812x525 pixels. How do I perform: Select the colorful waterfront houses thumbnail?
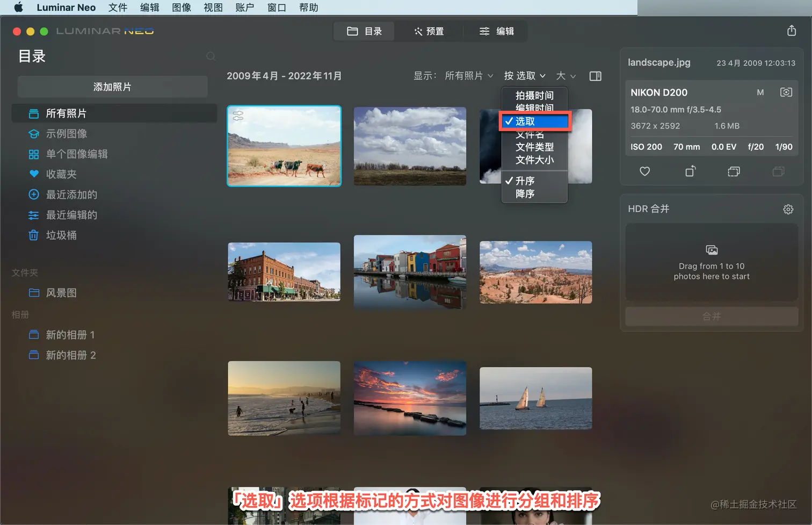[x=410, y=272]
